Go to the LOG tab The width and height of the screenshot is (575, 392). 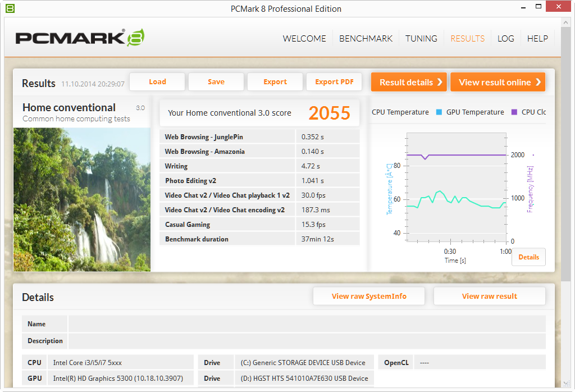(x=506, y=39)
